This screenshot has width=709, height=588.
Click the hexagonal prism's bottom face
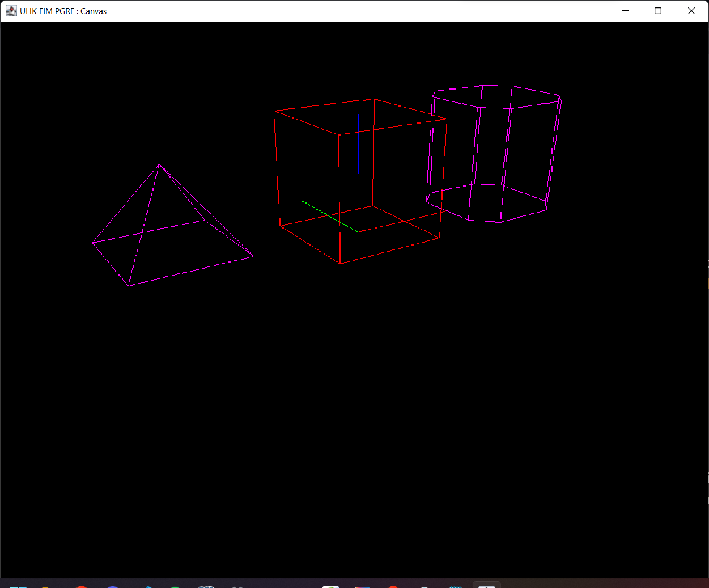(x=487, y=203)
